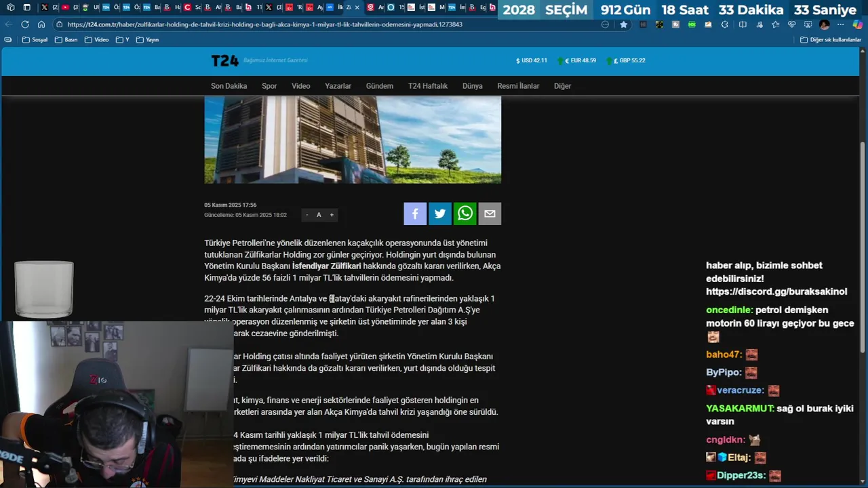
Task: Open the browser profile avatar
Action: pos(825,24)
